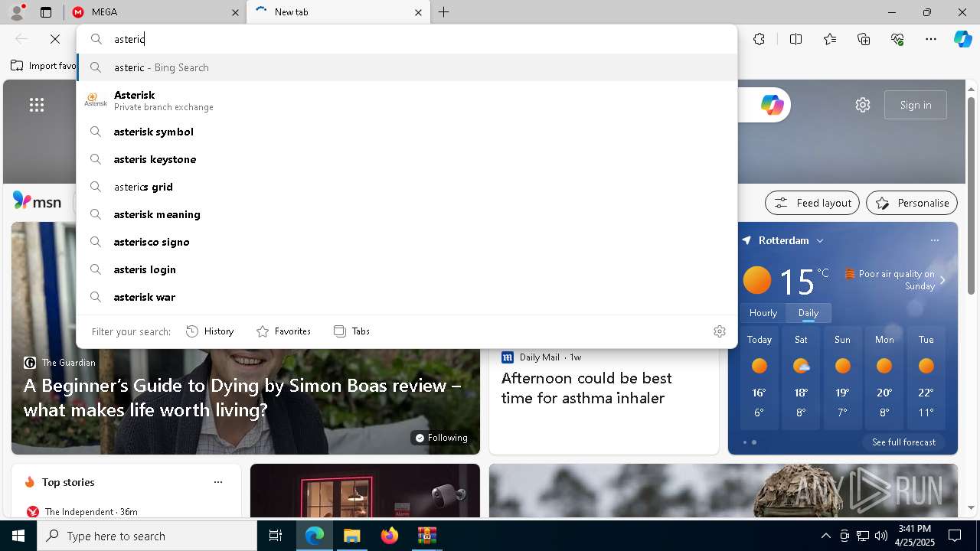Expand the Rotterdam location dropdown
Screen dimensions: 980x551
pos(820,240)
